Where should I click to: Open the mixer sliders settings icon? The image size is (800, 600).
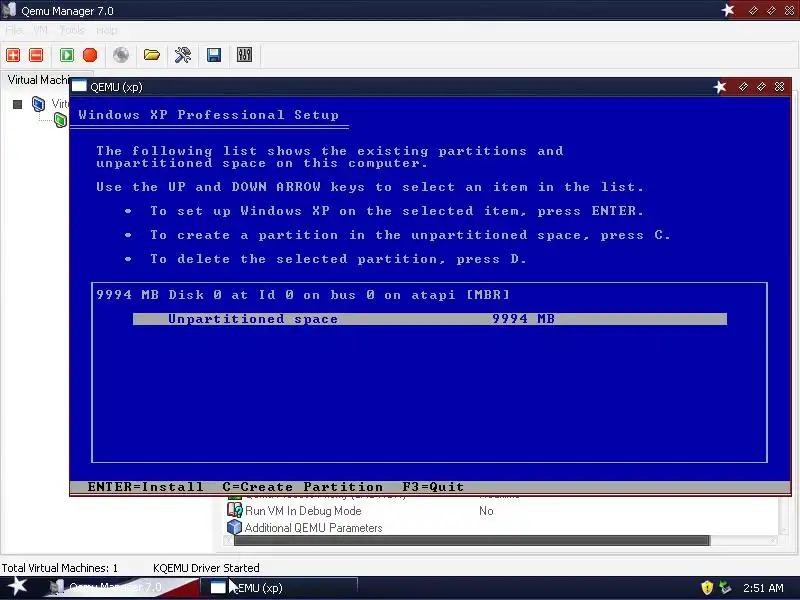244,55
